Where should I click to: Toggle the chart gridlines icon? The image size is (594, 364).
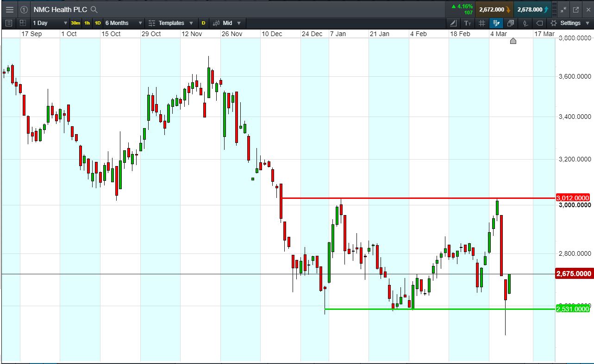tap(482, 23)
